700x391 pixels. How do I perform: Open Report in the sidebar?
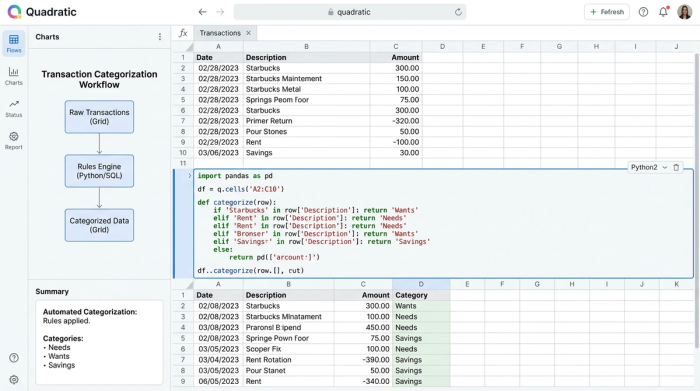click(14, 141)
